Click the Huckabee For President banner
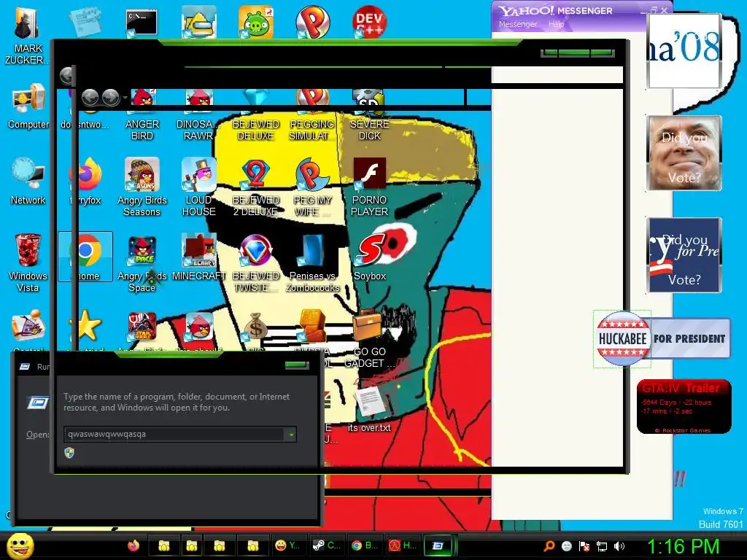The height and width of the screenshot is (560, 747). tap(663, 338)
